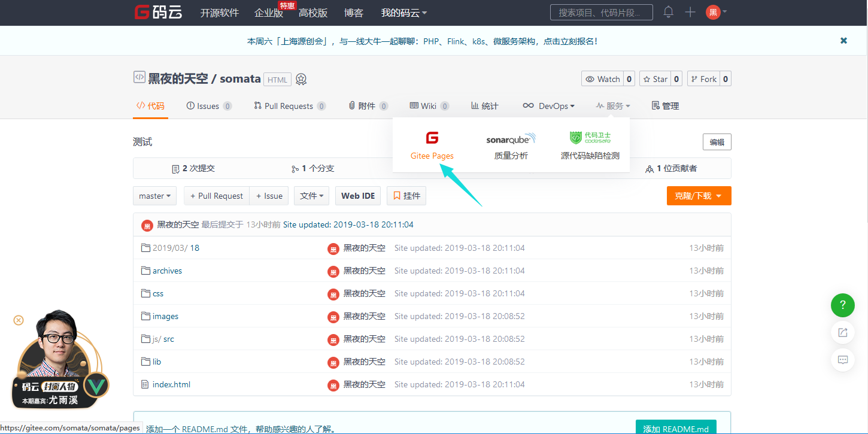Viewport: 868px width, 434px height.
Task: Expand the master branch dropdown
Action: (x=154, y=196)
